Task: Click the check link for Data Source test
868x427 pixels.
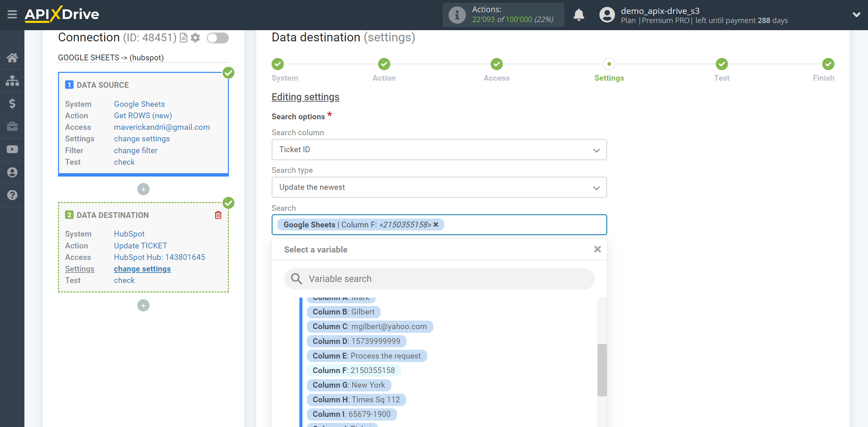Action: (x=124, y=162)
